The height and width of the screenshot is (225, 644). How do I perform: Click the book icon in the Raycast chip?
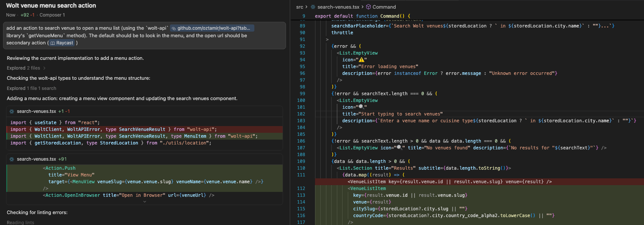pyautogui.click(x=53, y=43)
